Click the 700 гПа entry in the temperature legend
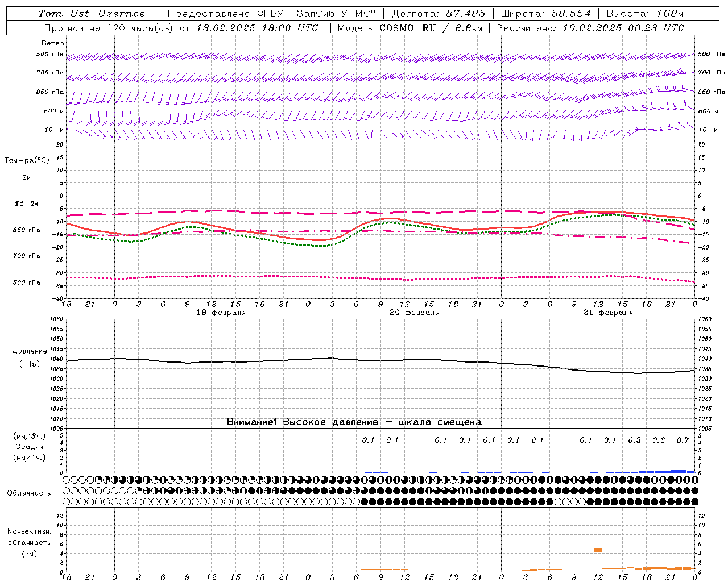 [26, 256]
